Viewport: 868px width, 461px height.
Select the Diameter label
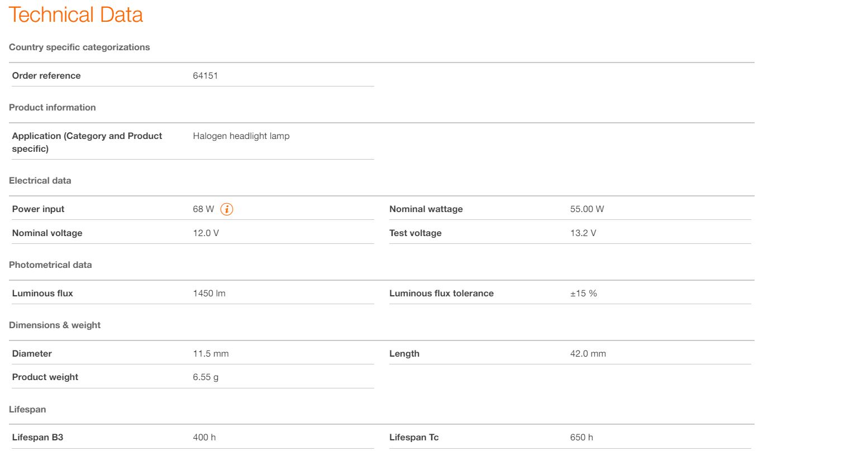point(32,354)
